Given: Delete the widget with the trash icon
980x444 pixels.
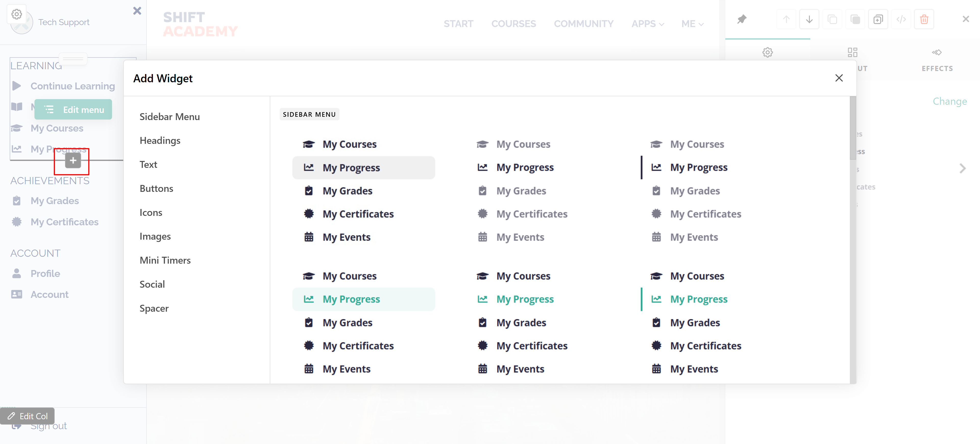Looking at the screenshot, I should 924,19.
